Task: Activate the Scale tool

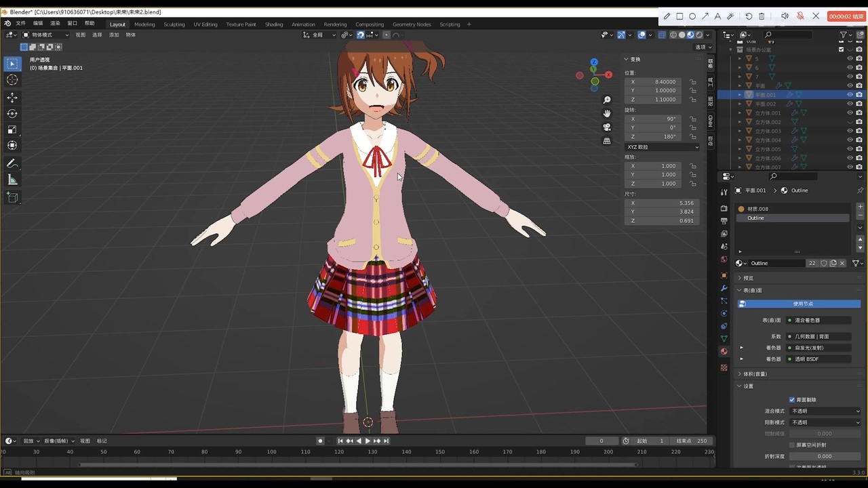Action: coord(12,129)
